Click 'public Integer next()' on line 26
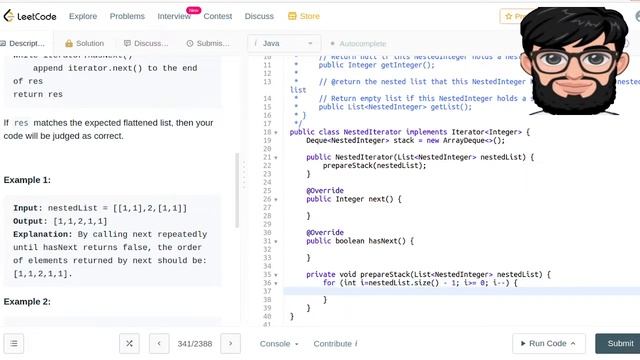Image resolution: width=640 pixels, height=360 pixels. 354,199
